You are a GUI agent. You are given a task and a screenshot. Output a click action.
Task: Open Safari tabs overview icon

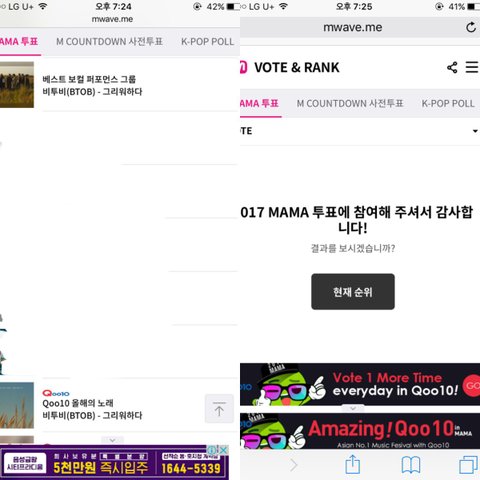(468, 465)
